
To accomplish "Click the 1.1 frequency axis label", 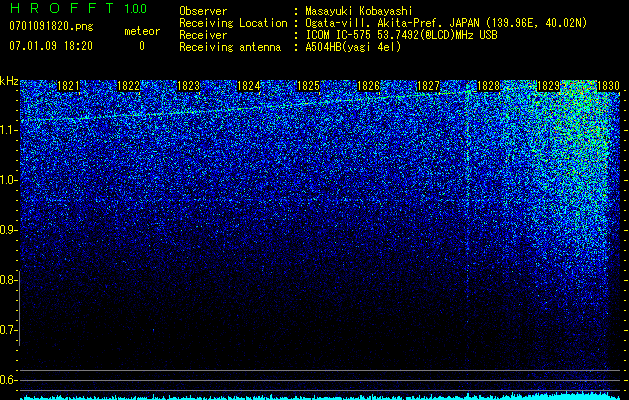I will point(8,130).
